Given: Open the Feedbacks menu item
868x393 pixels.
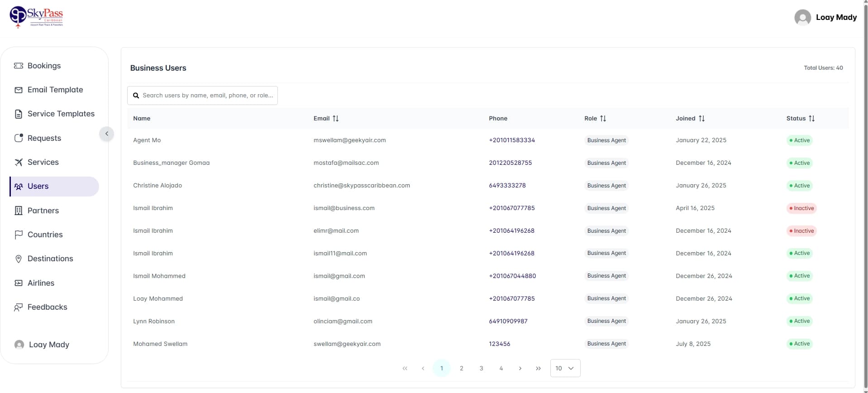Looking at the screenshot, I should [54, 307].
